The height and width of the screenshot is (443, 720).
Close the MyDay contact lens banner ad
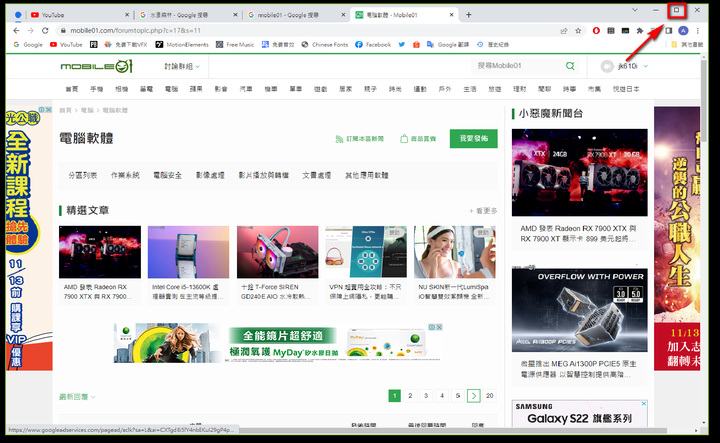439,327
